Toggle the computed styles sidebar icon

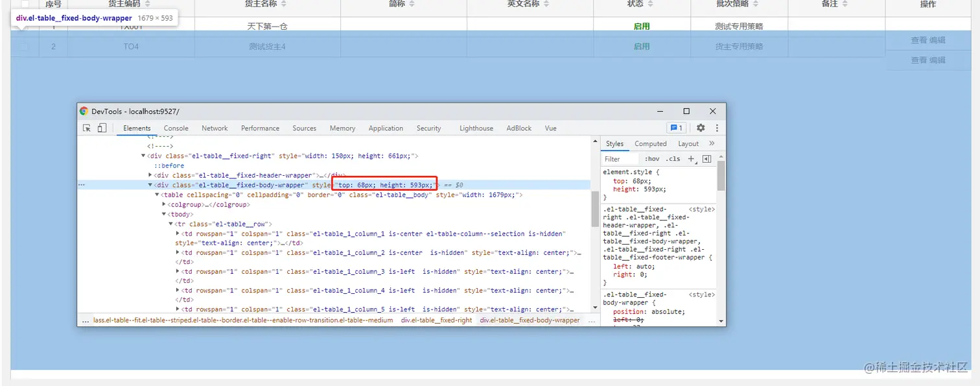(x=707, y=159)
